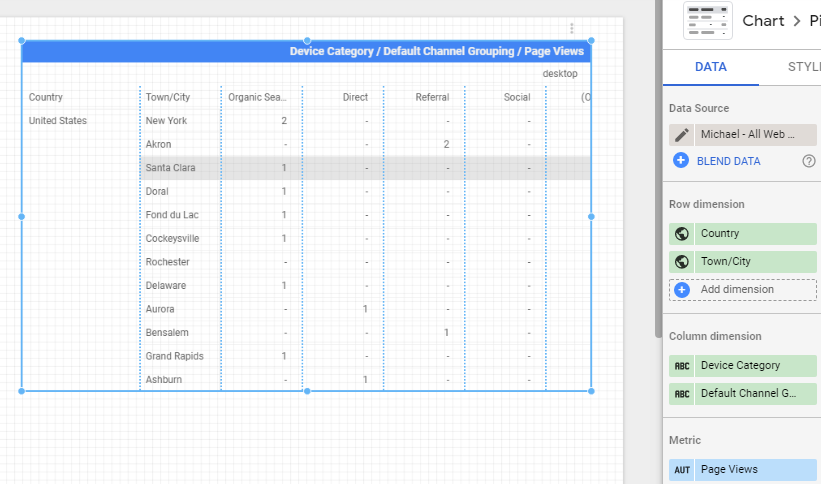The width and height of the screenshot is (821, 484).
Task: Click the Fond du Lac row
Action: pos(365,215)
